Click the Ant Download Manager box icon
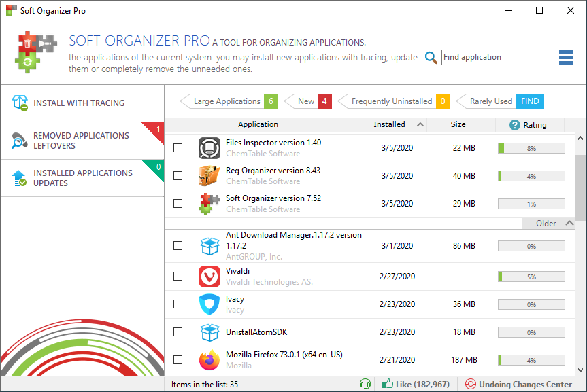The height and width of the screenshot is (392, 587). (209, 246)
